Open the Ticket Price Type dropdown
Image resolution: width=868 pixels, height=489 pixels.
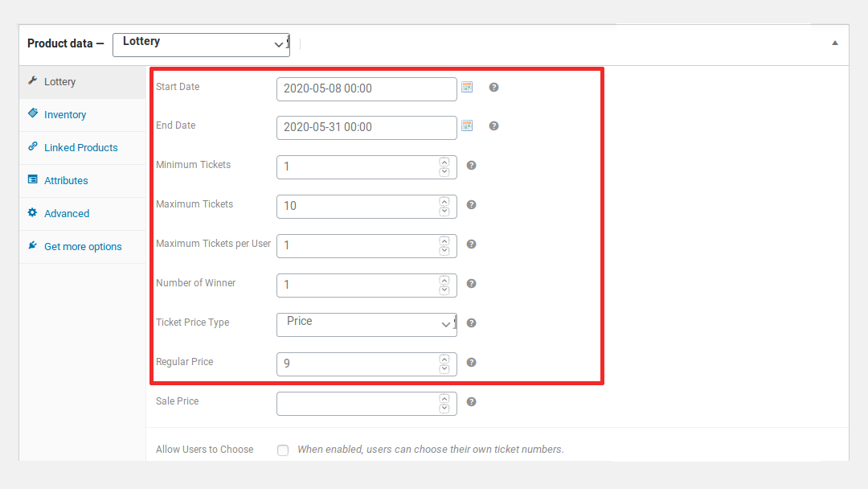pos(366,324)
